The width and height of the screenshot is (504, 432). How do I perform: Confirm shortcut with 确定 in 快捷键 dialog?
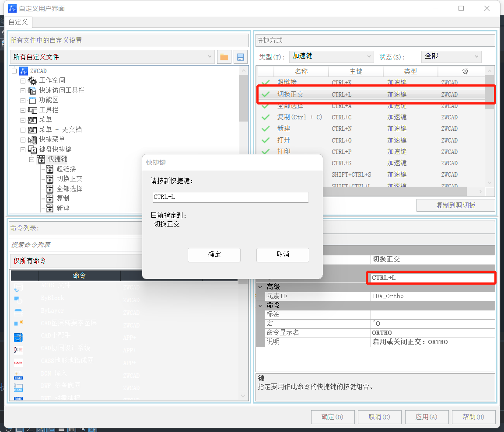214,255
